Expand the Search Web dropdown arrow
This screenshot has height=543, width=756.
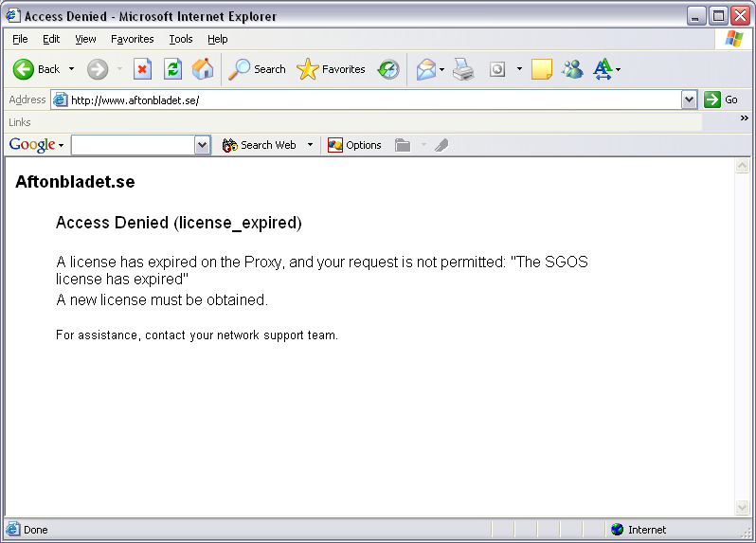pyautogui.click(x=310, y=145)
